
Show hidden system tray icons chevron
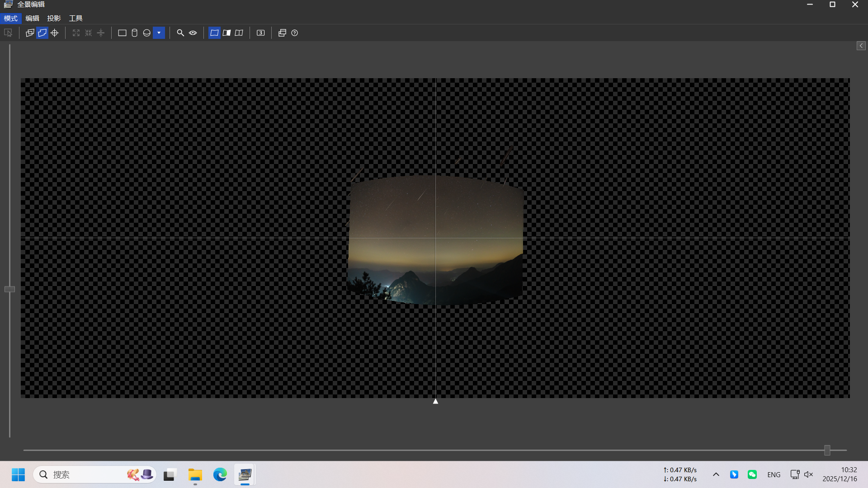(x=716, y=474)
